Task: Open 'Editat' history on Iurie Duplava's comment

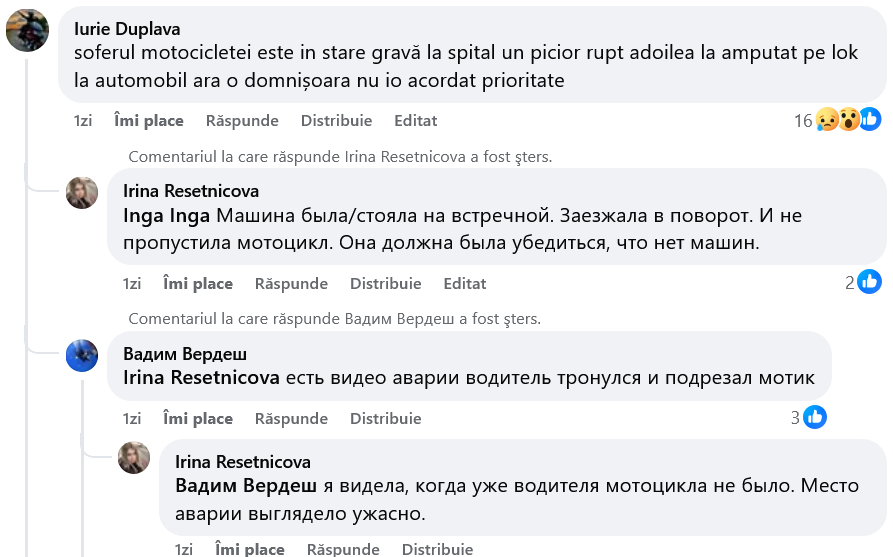Action: [415, 120]
